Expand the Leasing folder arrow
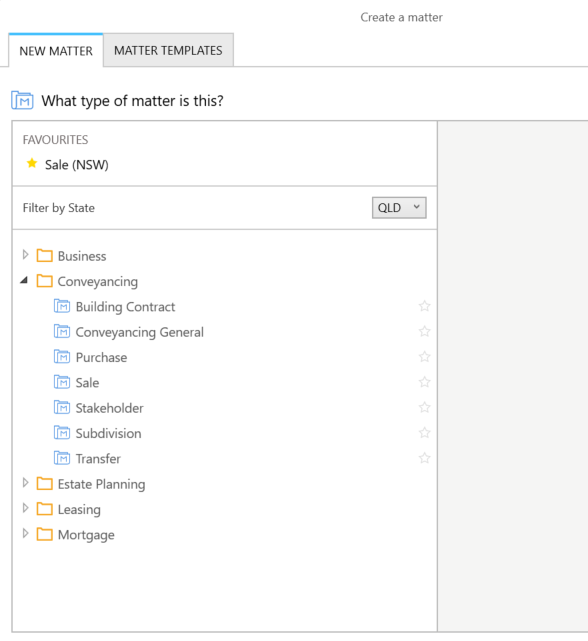This screenshot has width=588, height=641. click(x=25, y=509)
